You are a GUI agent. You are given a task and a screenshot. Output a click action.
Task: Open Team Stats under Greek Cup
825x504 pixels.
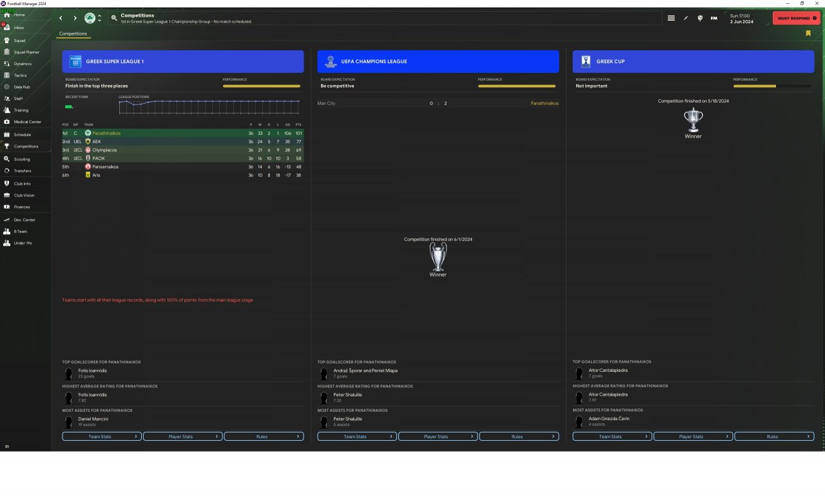pos(612,436)
